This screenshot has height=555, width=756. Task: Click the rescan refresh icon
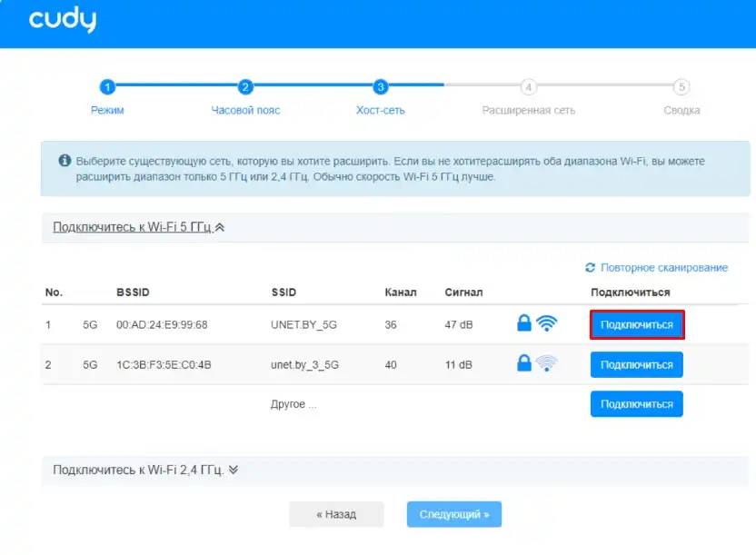click(590, 267)
